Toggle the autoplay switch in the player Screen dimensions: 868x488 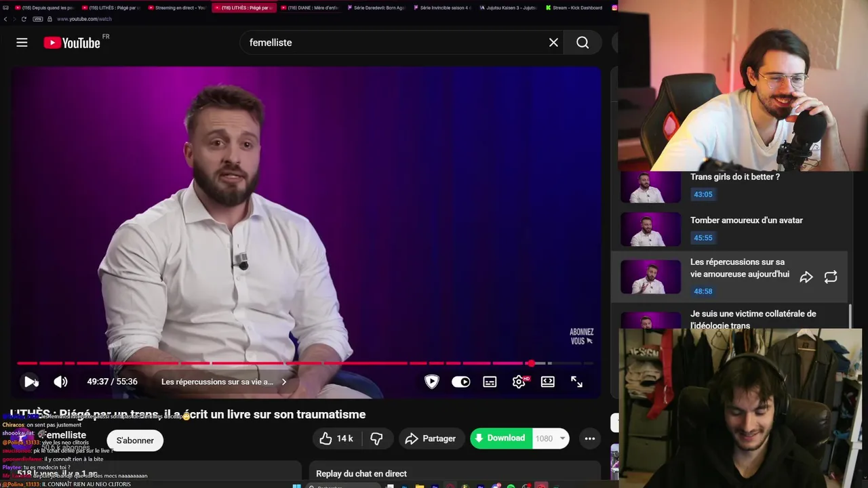460,382
